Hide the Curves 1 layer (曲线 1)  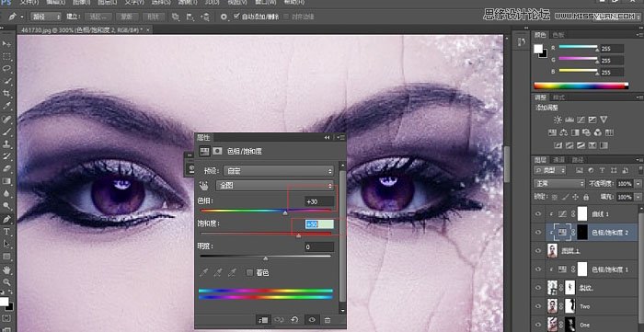click(538, 213)
